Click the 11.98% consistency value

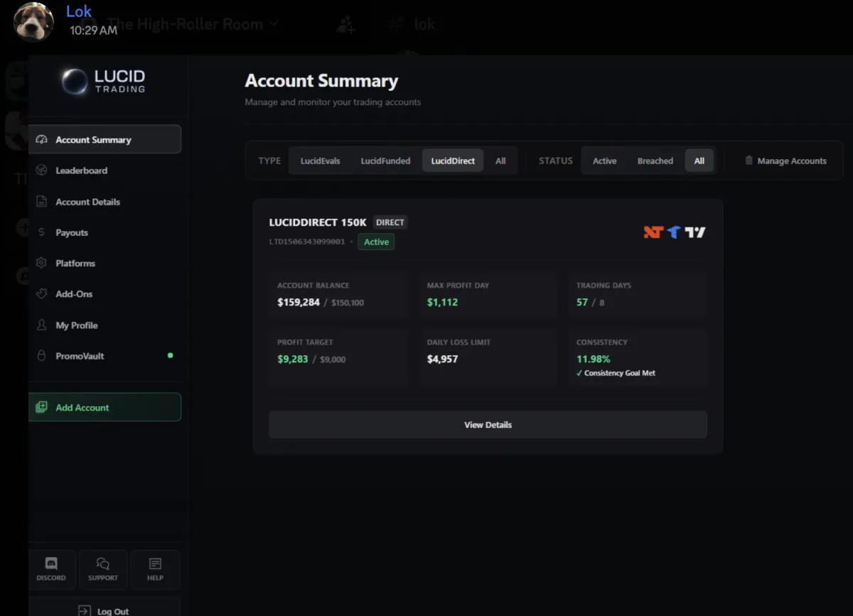pyautogui.click(x=594, y=359)
